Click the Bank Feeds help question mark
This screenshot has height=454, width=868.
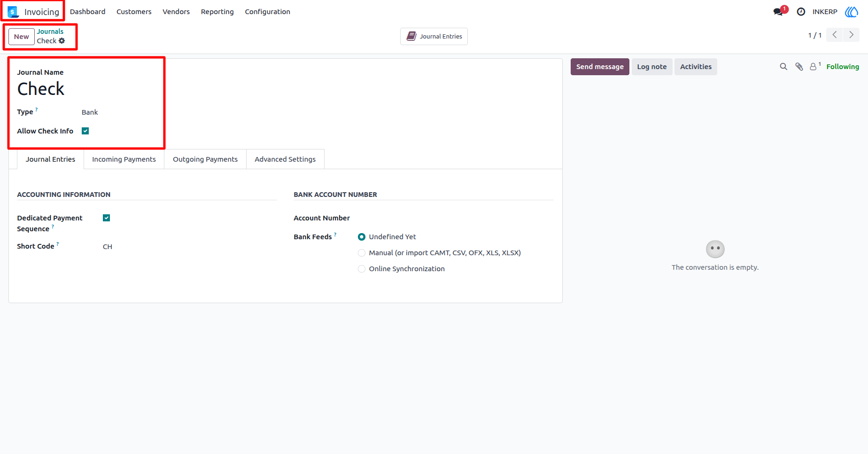tap(335, 234)
